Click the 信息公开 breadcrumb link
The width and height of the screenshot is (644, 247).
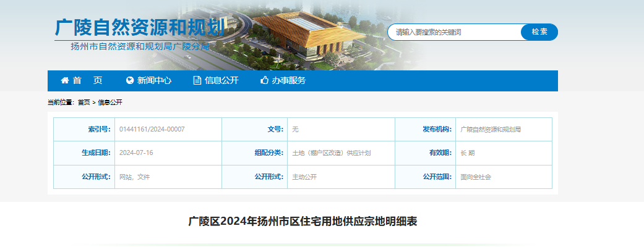(x=110, y=103)
